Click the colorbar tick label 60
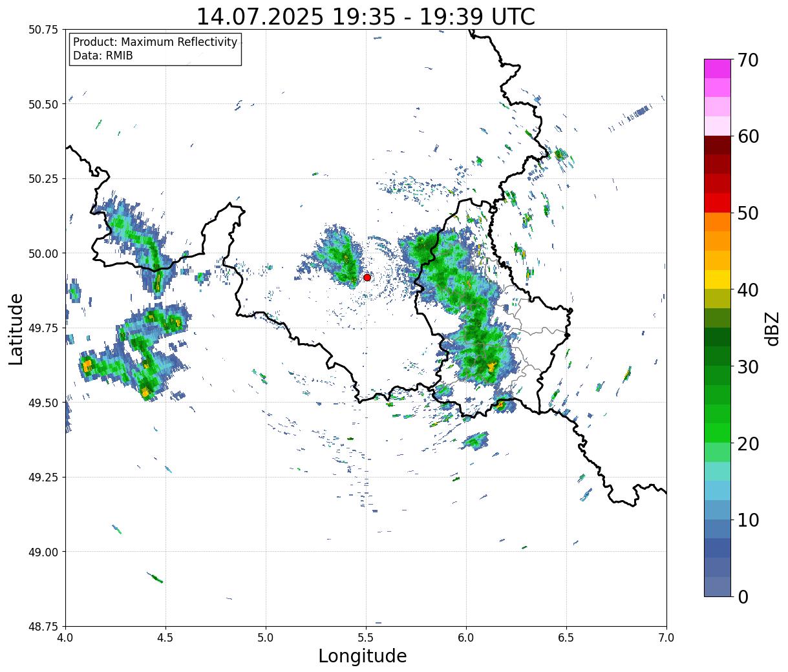 pos(748,136)
